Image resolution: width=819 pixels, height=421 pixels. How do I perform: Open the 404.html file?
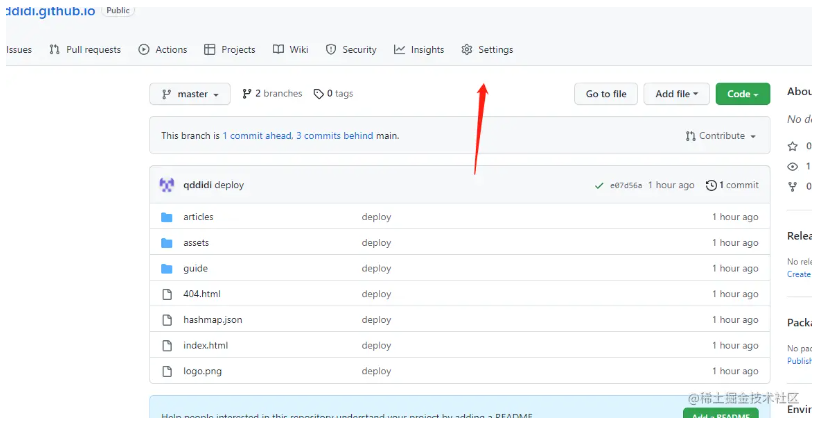[202, 294]
